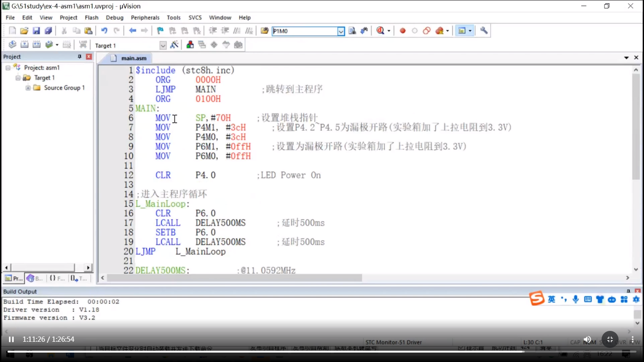The image size is (644, 362).
Task: Click the find text input field
Action: click(305, 31)
